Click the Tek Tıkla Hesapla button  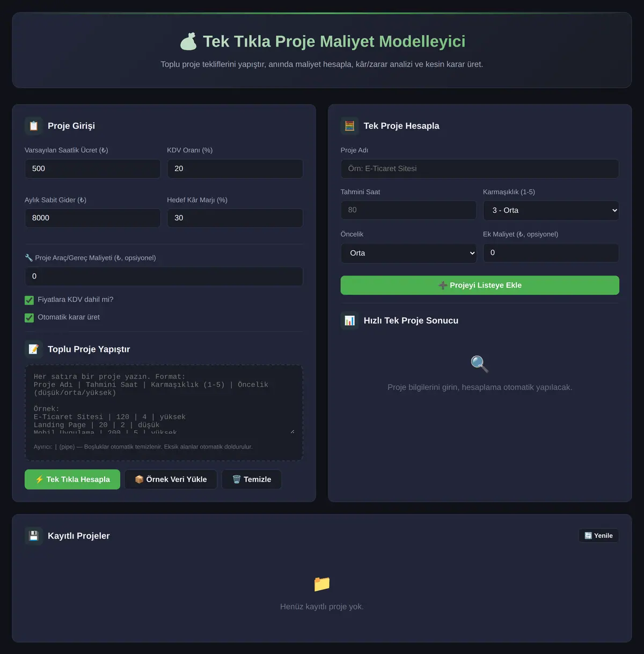pyautogui.click(x=72, y=480)
